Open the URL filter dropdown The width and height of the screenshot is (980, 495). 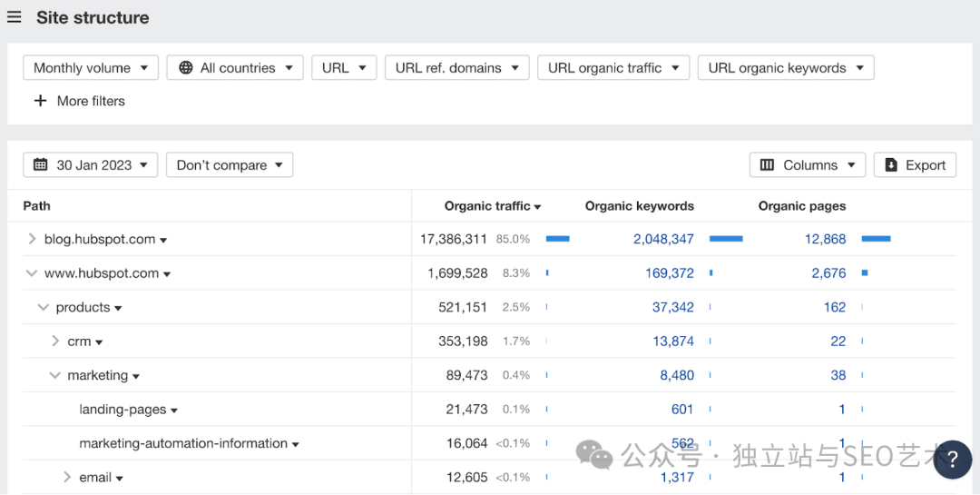[x=345, y=67]
